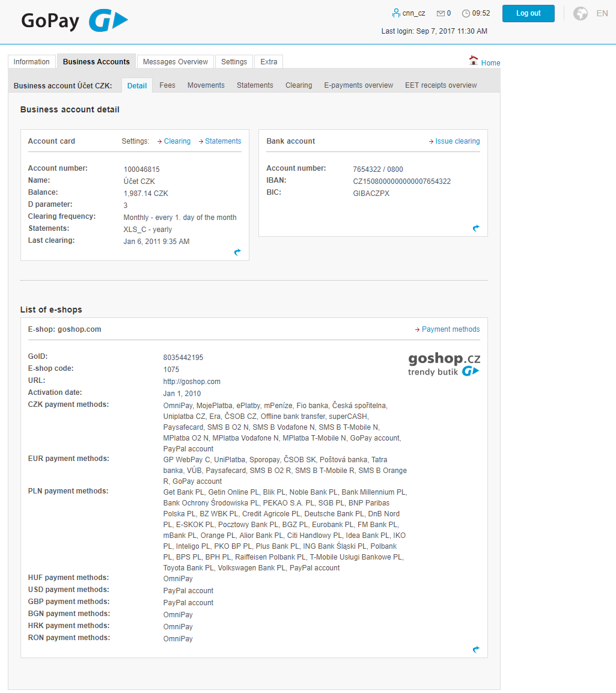
Task: Click the goshop.cz logo image
Action: coord(444,364)
